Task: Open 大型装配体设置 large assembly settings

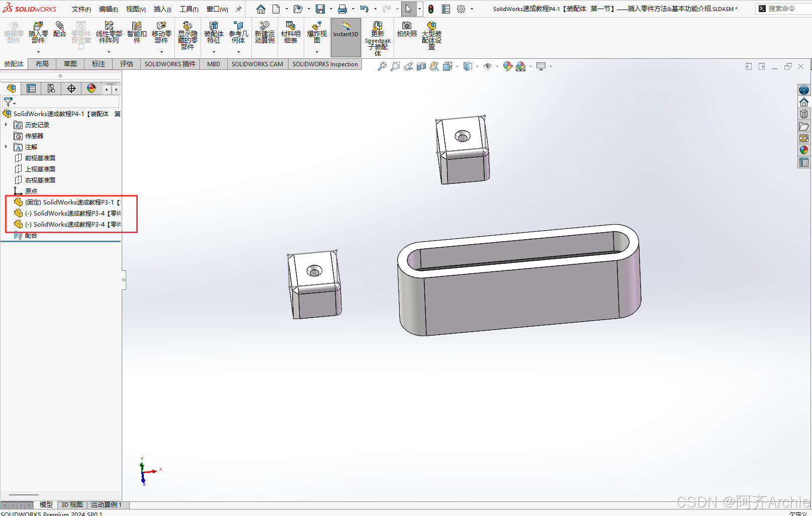Action: (431, 36)
